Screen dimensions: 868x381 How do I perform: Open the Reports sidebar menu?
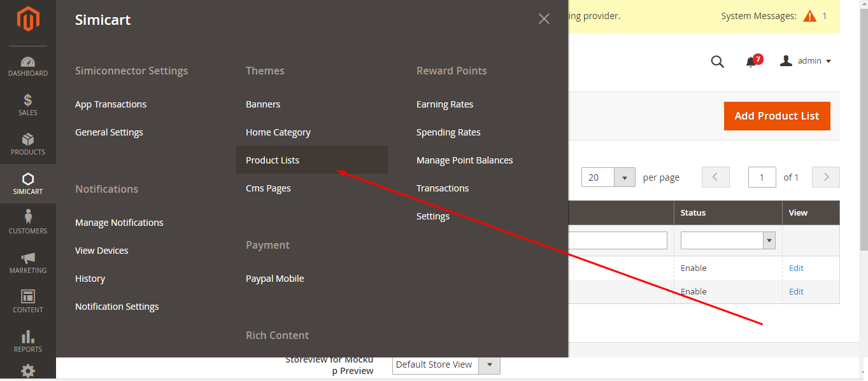click(x=28, y=342)
